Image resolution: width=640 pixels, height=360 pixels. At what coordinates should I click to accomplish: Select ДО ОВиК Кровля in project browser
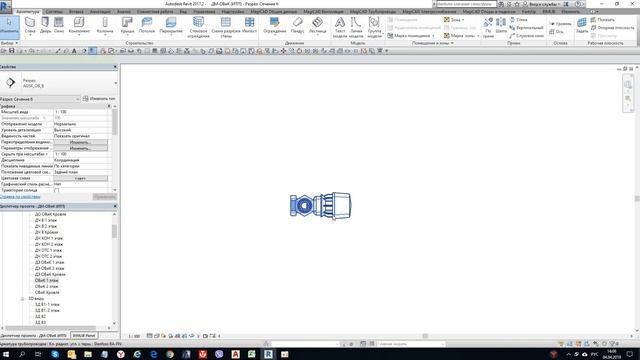(x=50, y=214)
